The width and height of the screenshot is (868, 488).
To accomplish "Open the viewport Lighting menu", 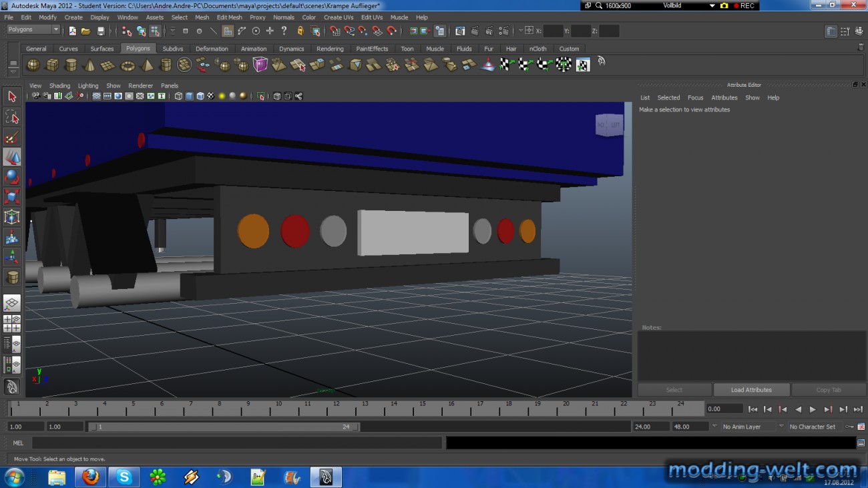I will [87, 85].
